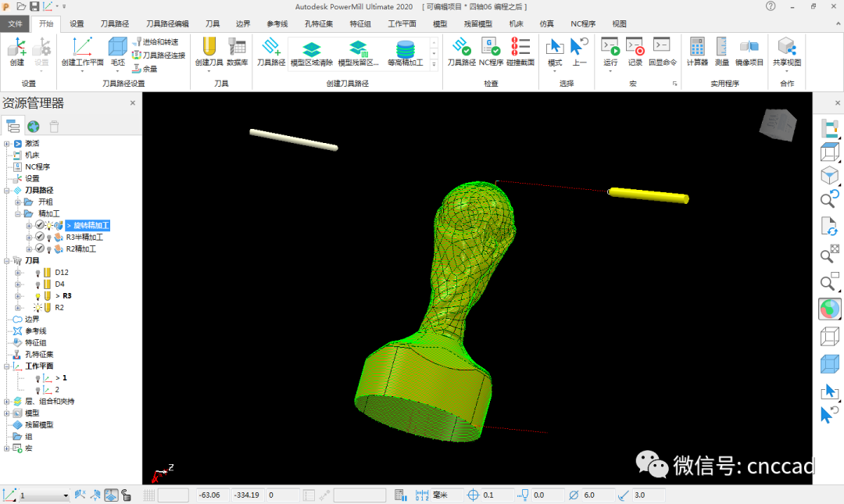Toggle light bulb for R2精加工 toolpath
Screen dimensions: 844x504
click(x=49, y=249)
